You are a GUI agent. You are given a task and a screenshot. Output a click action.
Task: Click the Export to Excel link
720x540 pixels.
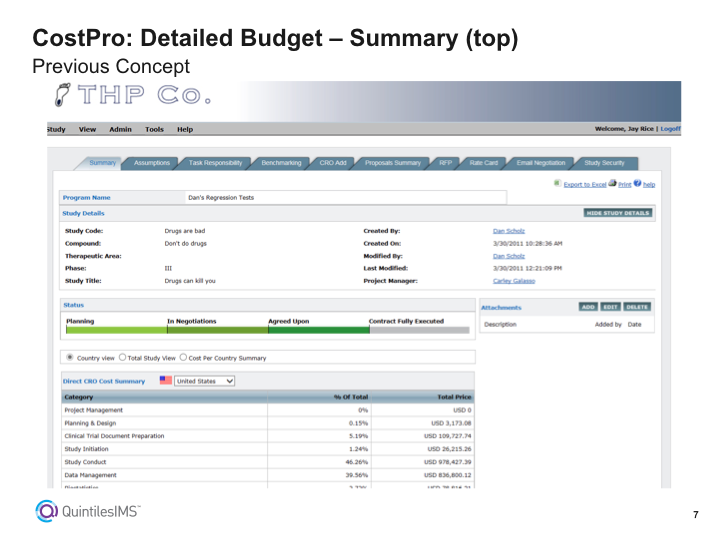coord(585,185)
